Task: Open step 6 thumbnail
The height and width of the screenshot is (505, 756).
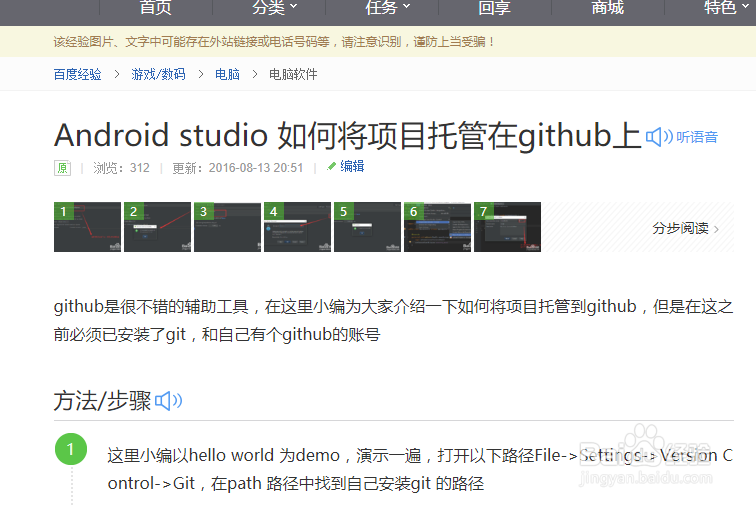Action: coord(437,227)
